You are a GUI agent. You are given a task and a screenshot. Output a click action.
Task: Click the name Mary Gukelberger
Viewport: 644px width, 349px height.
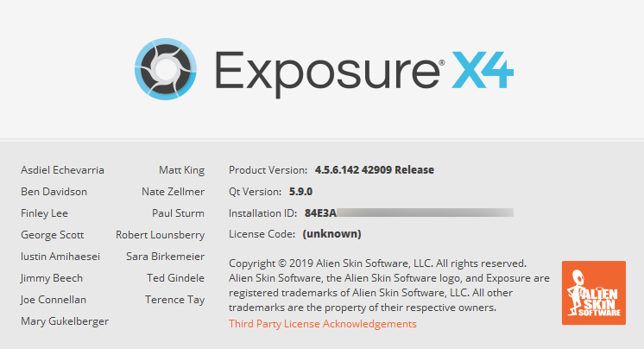(65, 321)
